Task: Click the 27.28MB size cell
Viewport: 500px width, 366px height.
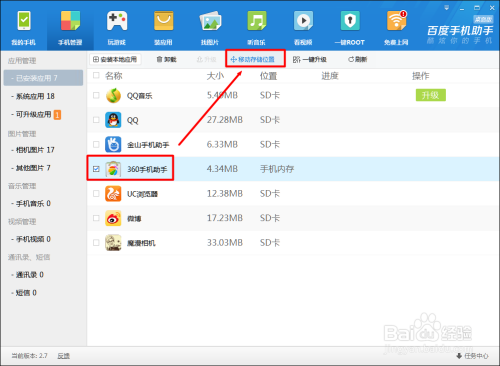Action: coord(225,120)
